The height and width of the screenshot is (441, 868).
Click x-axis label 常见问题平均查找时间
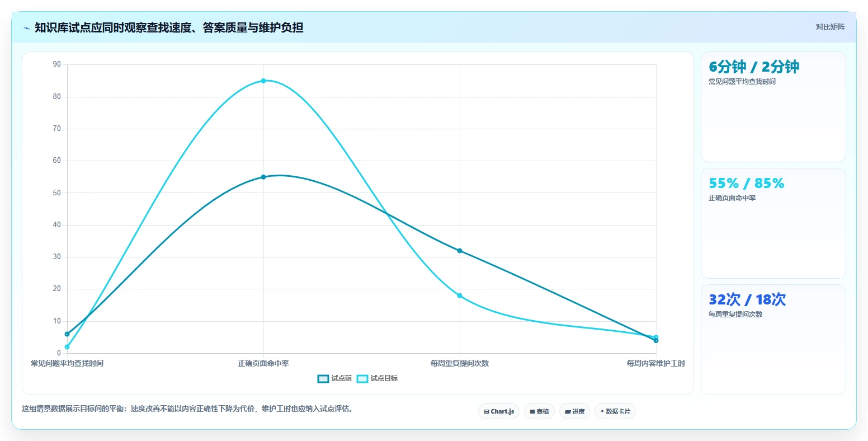pos(67,363)
